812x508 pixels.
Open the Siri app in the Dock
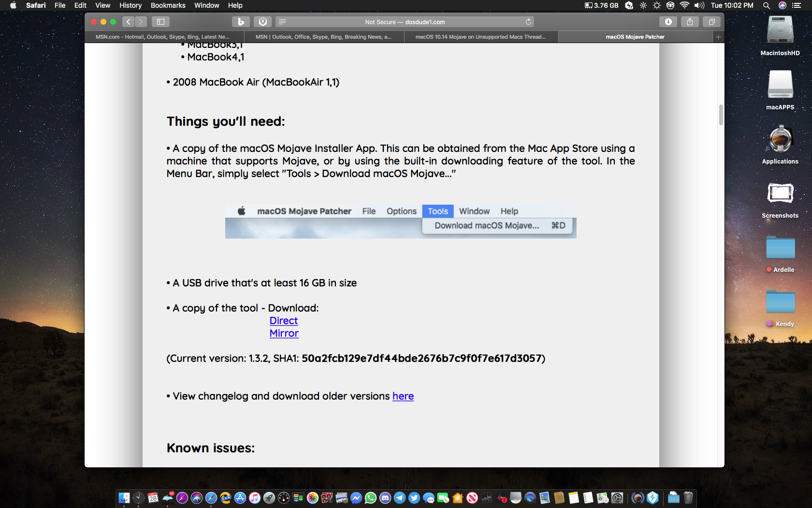(x=197, y=497)
